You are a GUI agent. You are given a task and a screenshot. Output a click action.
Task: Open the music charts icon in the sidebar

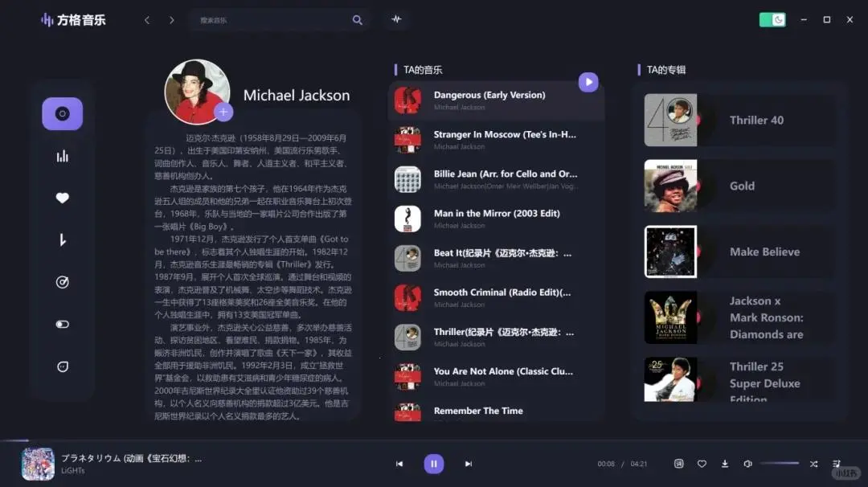(62, 156)
